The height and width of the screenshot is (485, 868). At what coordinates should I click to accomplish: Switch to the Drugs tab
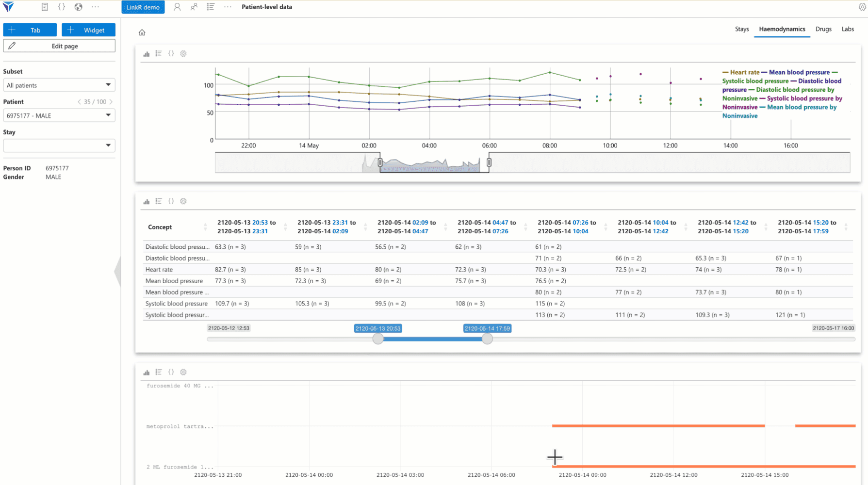tap(823, 29)
